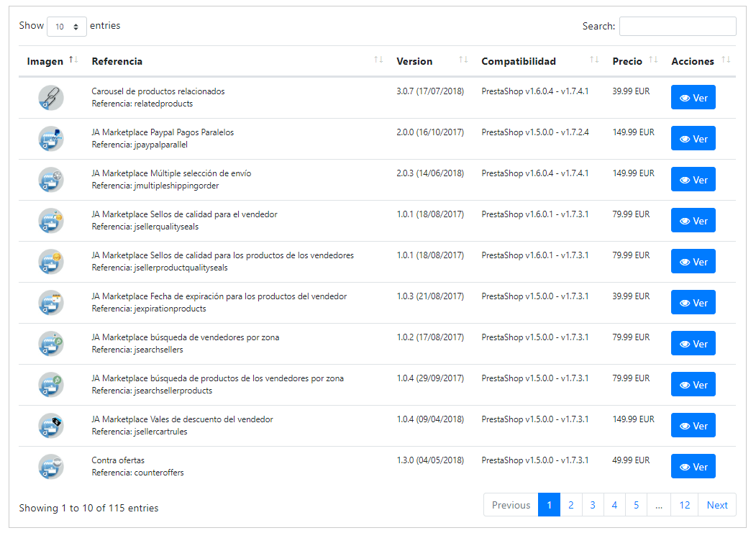Open the entries-per-page dropdown

coord(67,25)
